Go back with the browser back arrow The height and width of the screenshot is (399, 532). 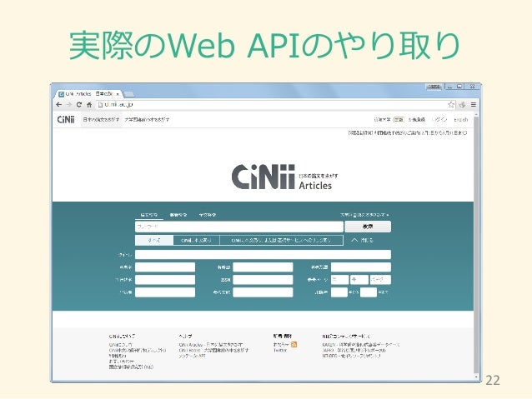[58, 105]
